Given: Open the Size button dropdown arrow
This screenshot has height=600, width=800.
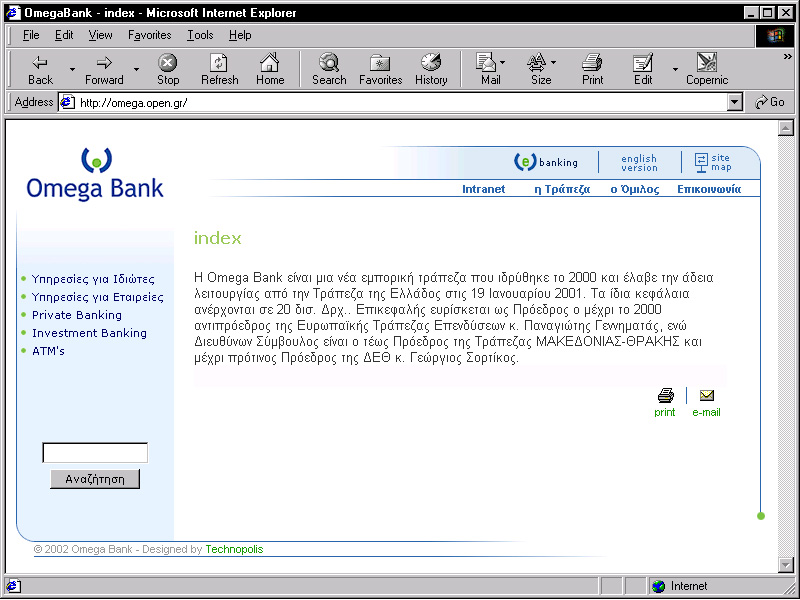Looking at the screenshot, I should click(x=554, y=62).
